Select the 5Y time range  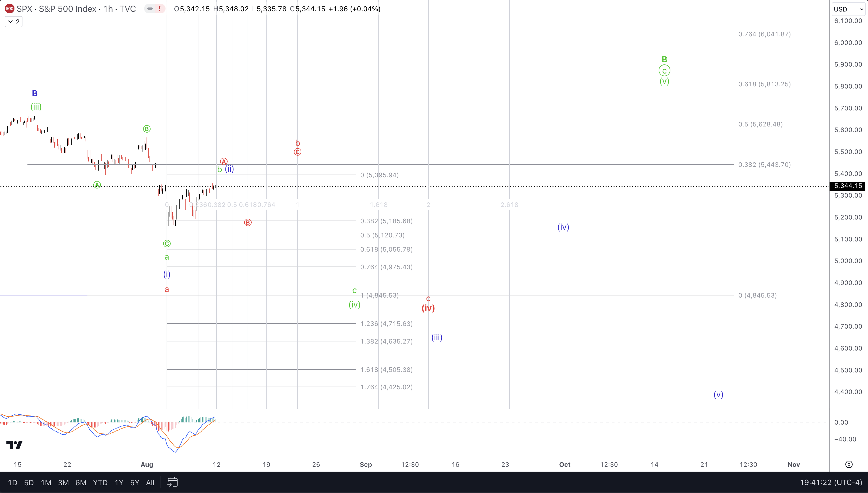[135, 483]
